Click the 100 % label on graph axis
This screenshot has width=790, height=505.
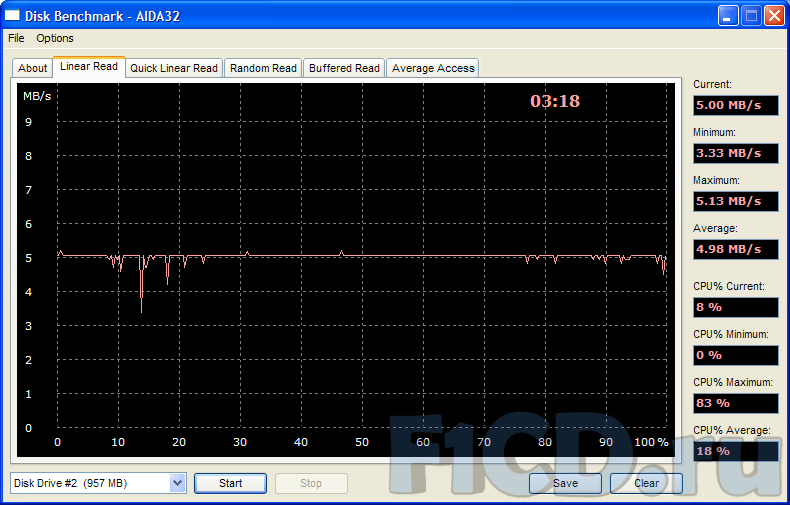651,442
